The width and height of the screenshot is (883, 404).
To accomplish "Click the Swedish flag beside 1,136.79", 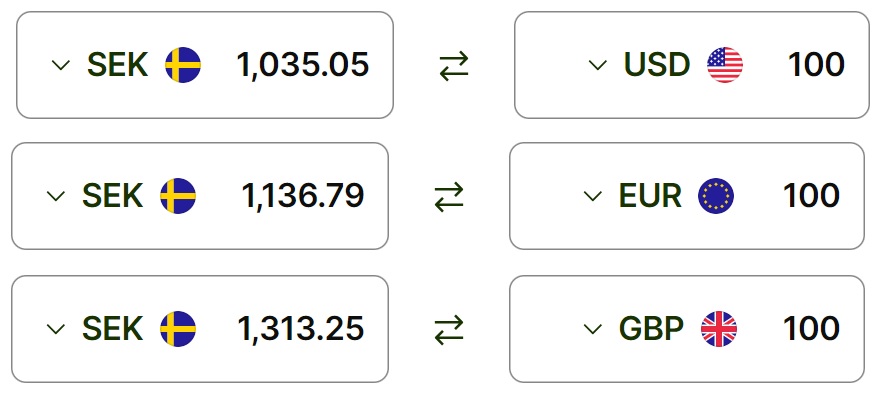I will coord(178,196).
